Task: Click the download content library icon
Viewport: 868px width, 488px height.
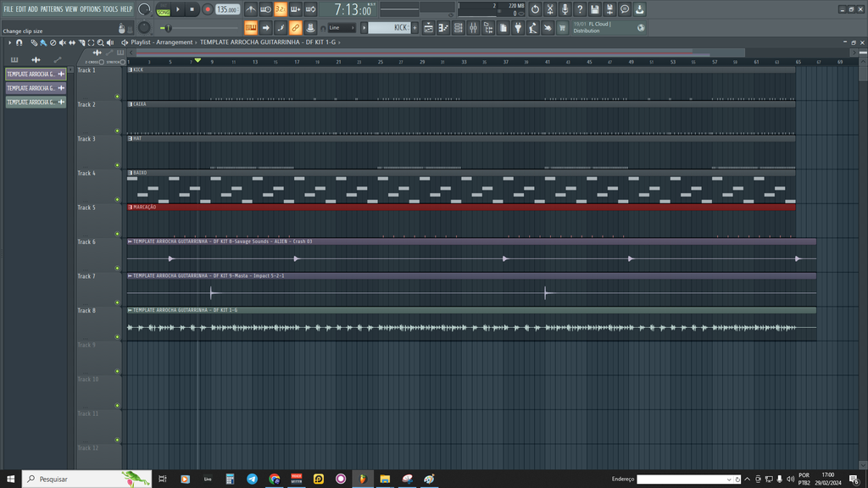Action: point(639,9)
